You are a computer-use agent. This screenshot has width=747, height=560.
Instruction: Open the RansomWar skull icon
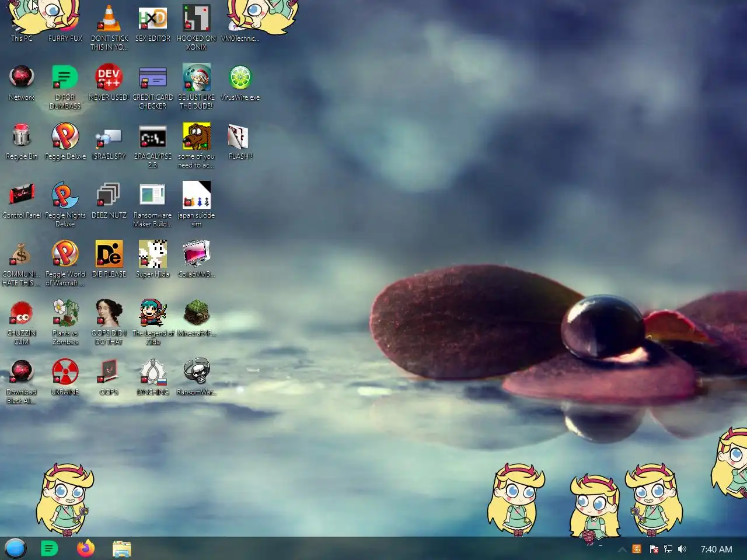[x=197, y=377]
